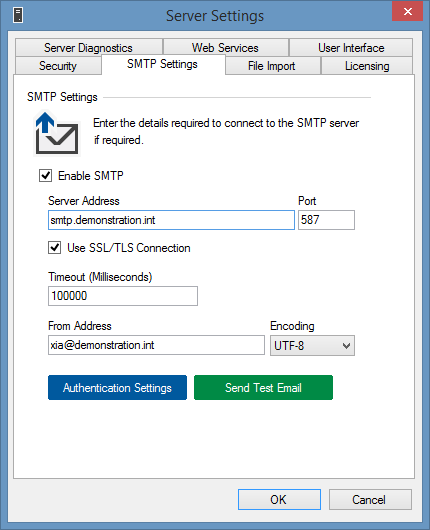Click the Encoding dropdown arrow
Screen dimensions: 430x530
(346, 346)
